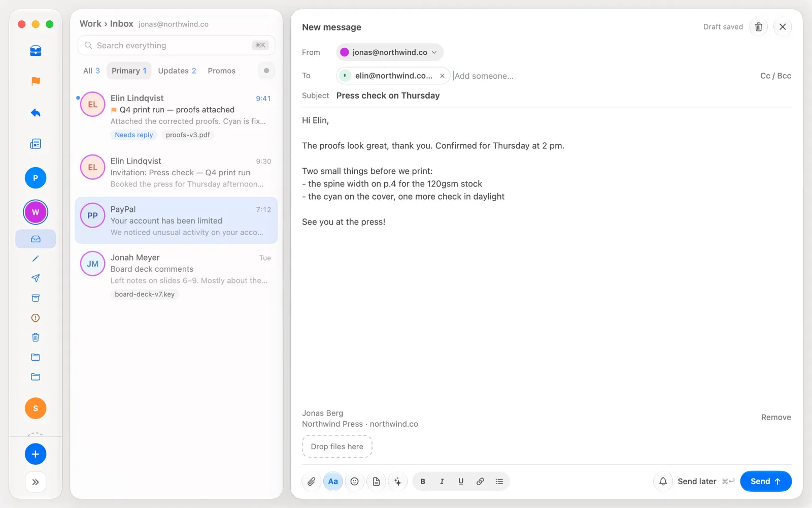The image size is (812, 508).
Task: Remove the signature via Remove link
Action: pos(776,418)
